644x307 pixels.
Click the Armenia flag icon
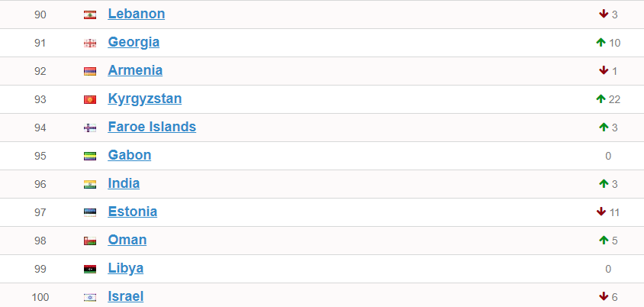click(90, 71)
